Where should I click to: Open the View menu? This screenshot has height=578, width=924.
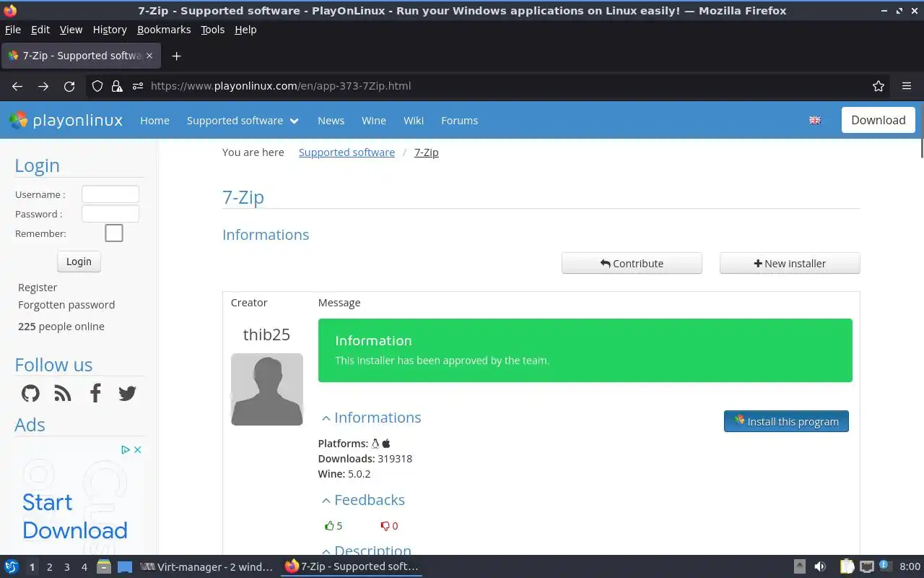[x=71, y=30]
